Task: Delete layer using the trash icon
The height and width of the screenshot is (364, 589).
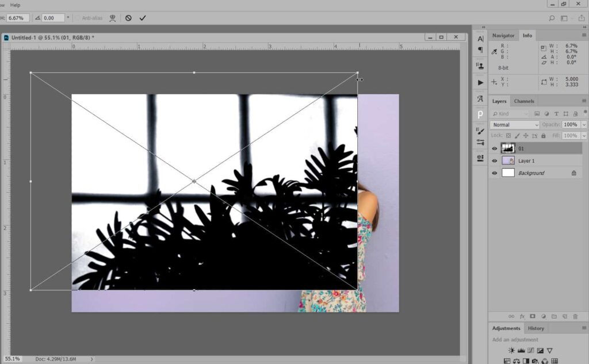Action: (575, 316)
